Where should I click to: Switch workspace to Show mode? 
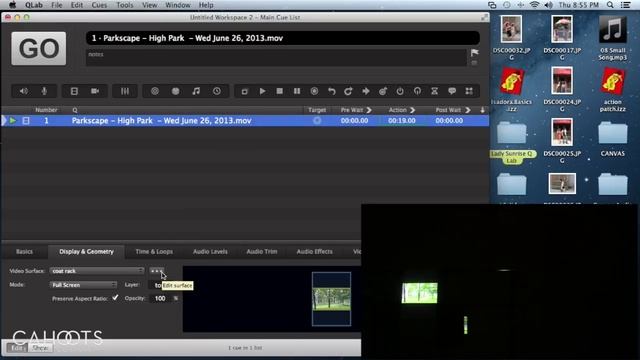[x=40, y=348]
